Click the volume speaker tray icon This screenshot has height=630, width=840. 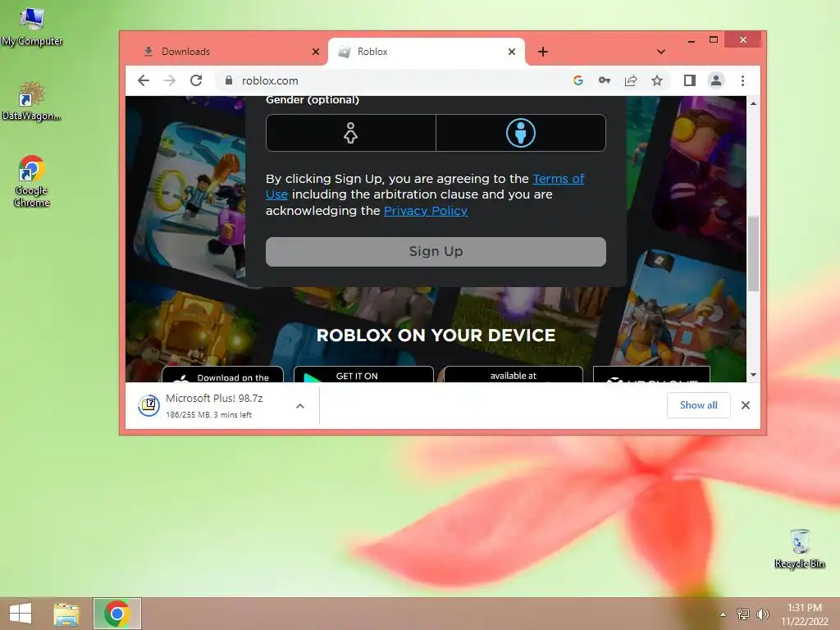(x=762, y=614)
